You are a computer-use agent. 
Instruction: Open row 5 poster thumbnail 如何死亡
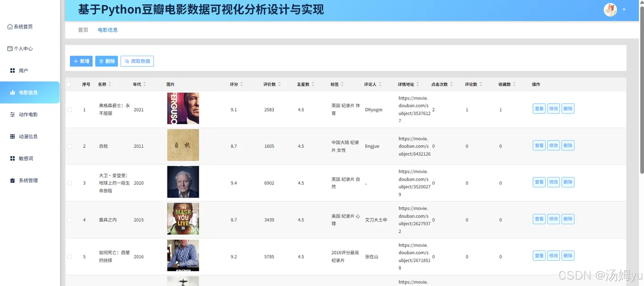(x=183, y=256)
